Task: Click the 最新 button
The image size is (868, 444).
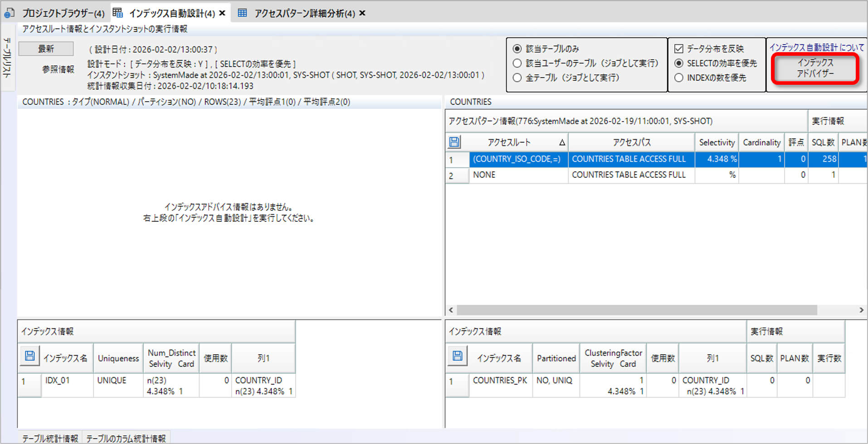Action: coord(46,49)
